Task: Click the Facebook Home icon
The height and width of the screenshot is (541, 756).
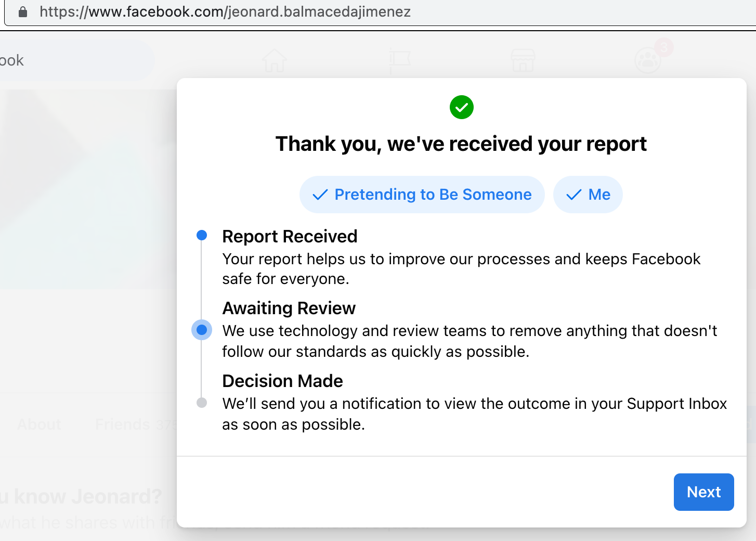Action: (275, 61)
